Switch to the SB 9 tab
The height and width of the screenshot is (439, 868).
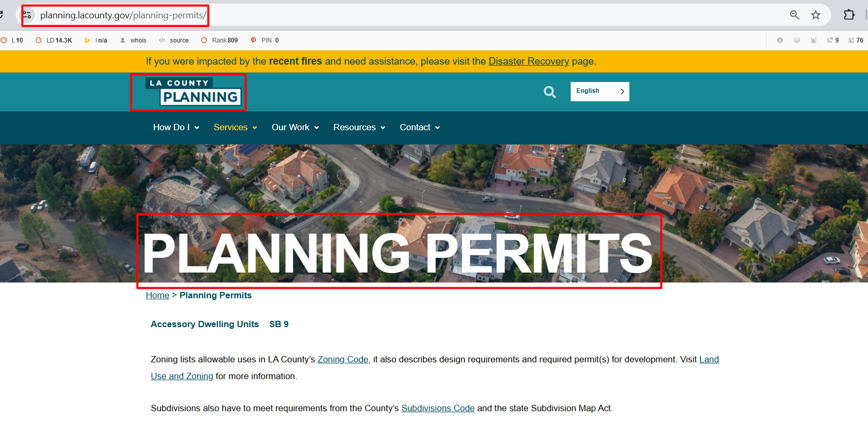click(279, 325)
